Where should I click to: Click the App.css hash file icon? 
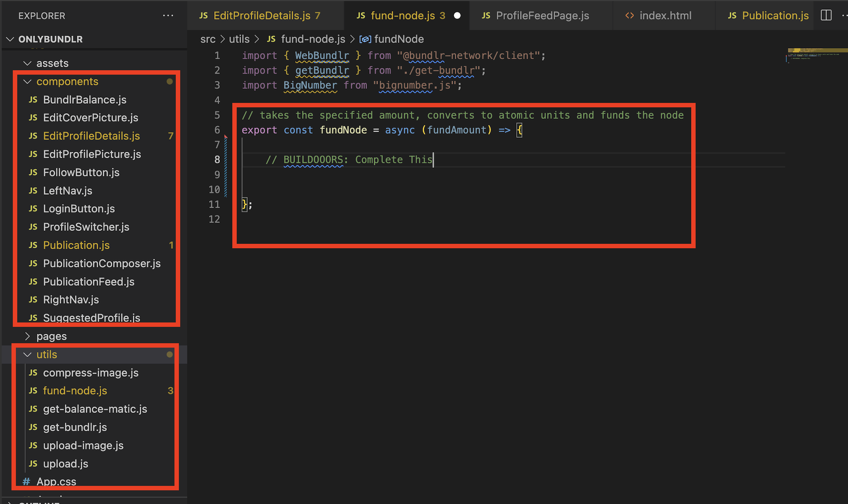point(26,481)
